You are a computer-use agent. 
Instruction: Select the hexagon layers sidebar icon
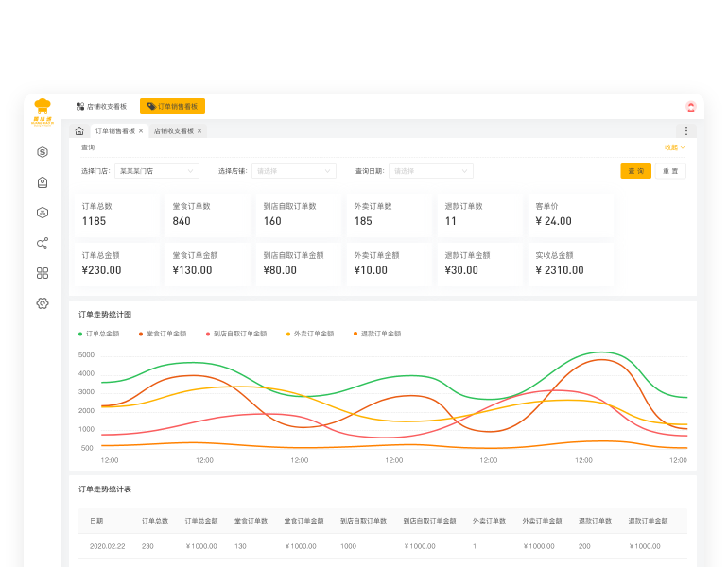(x=43, y=213)
